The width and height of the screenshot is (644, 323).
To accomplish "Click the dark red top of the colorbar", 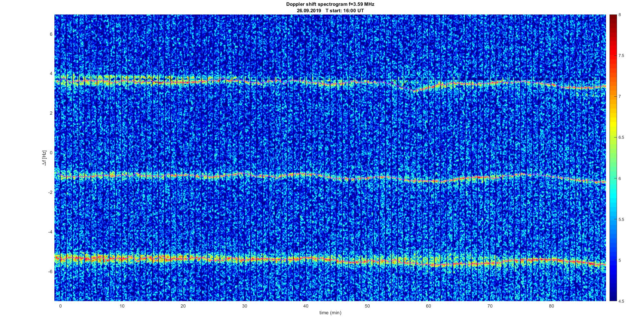I will (x=613, y=19).
